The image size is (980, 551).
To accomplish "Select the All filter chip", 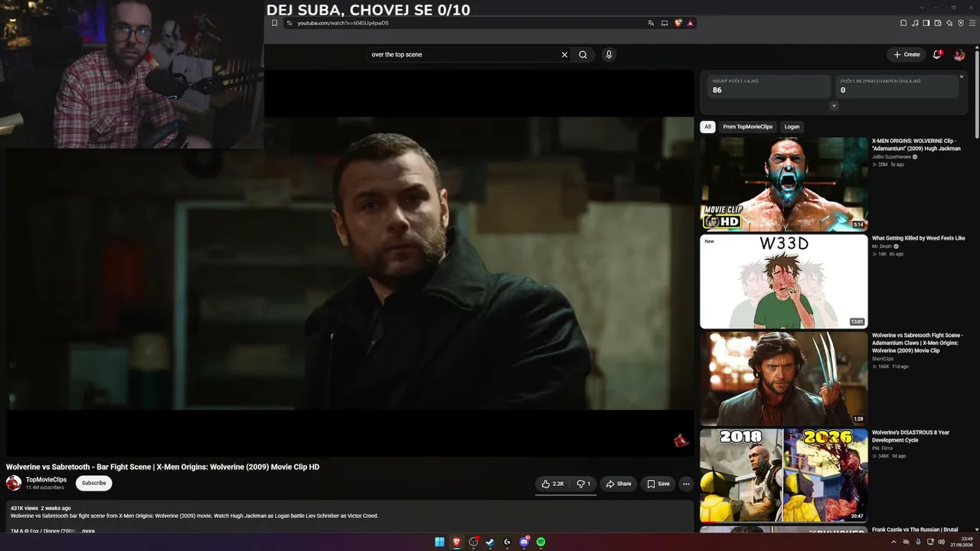I will [708, 127].
